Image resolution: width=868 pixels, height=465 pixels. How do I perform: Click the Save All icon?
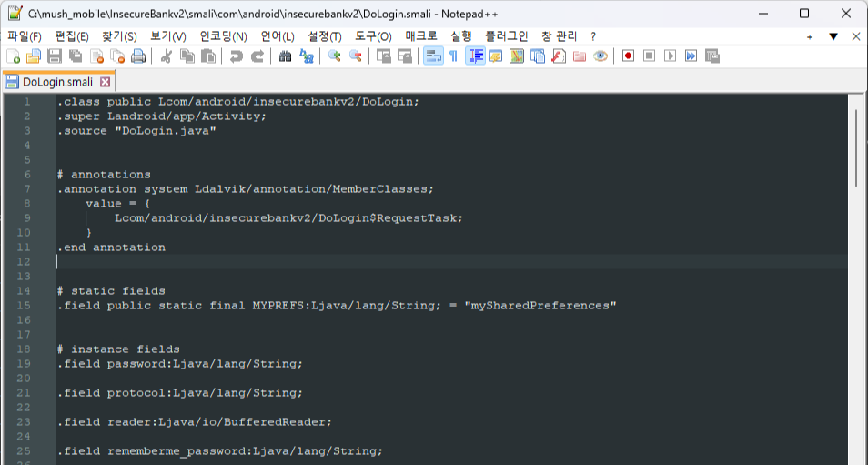[76, 56]
